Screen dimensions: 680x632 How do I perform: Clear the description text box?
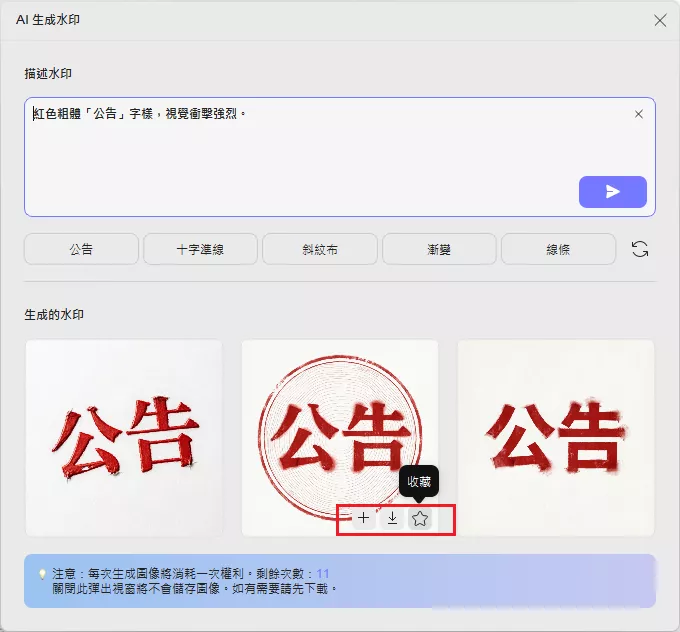tap(638, 114)
